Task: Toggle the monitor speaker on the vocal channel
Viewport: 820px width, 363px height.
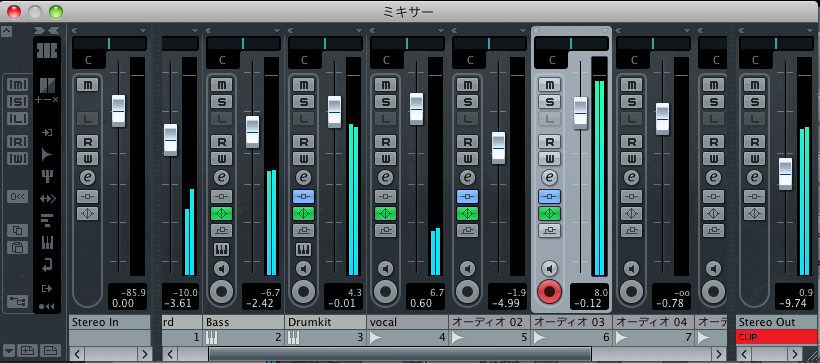Action: coord(385,269)
